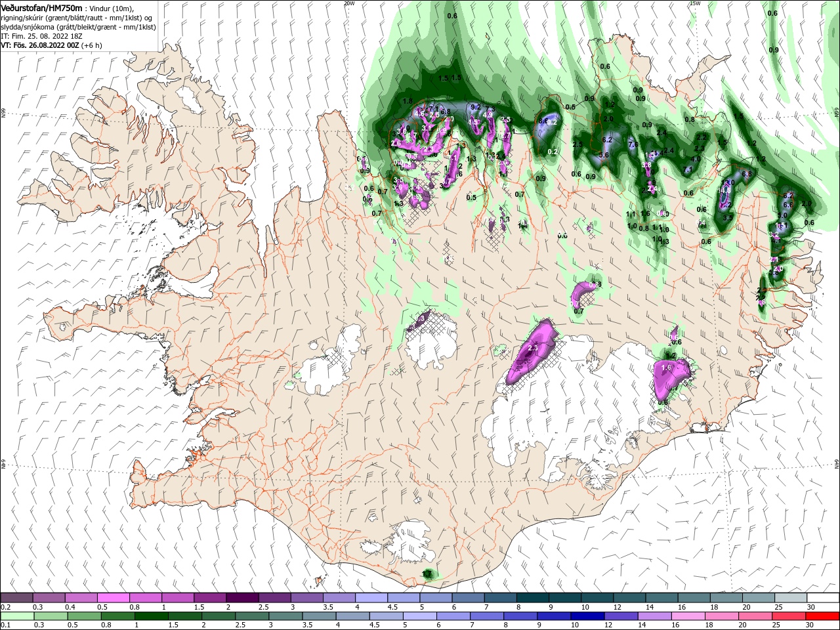Click the bright pink 0.5–0.8 swatch in top legend row
The image size is (840, 630).
click(x=113, y=598)
